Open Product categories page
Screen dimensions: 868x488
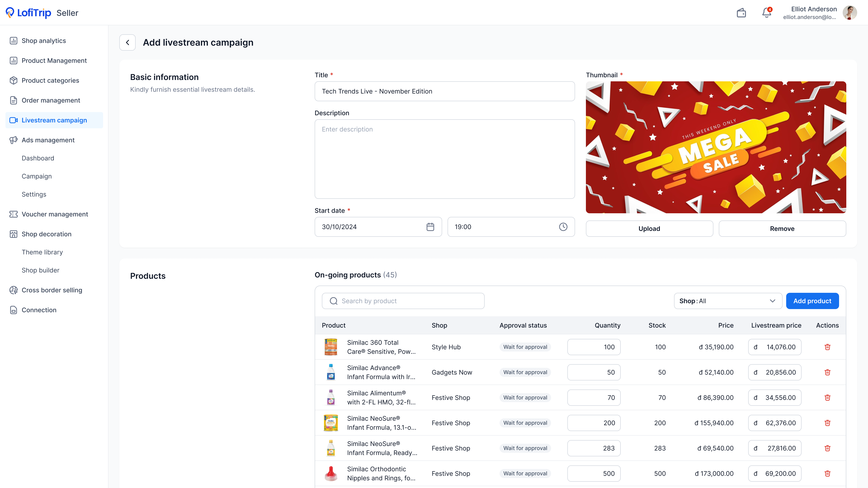coord(54,80)
